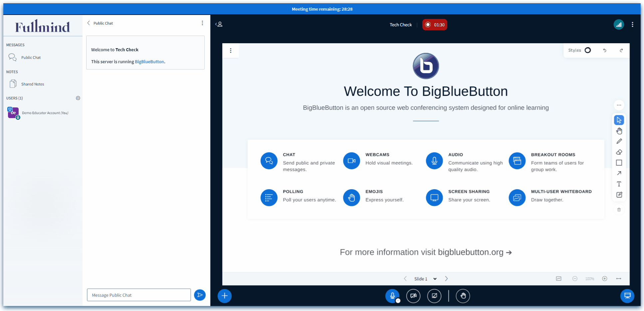Toggle multi-user whiteboard icon

[x=558, y=279]
